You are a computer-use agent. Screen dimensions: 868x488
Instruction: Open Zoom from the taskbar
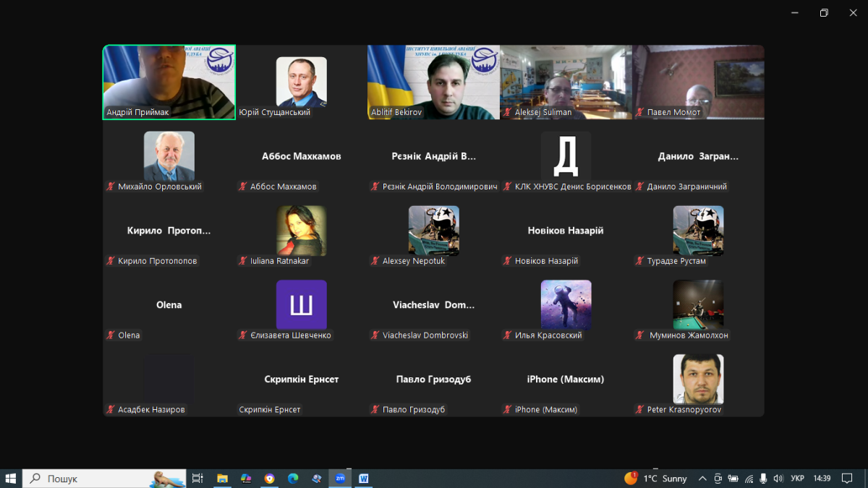click(x=339, y=479)
